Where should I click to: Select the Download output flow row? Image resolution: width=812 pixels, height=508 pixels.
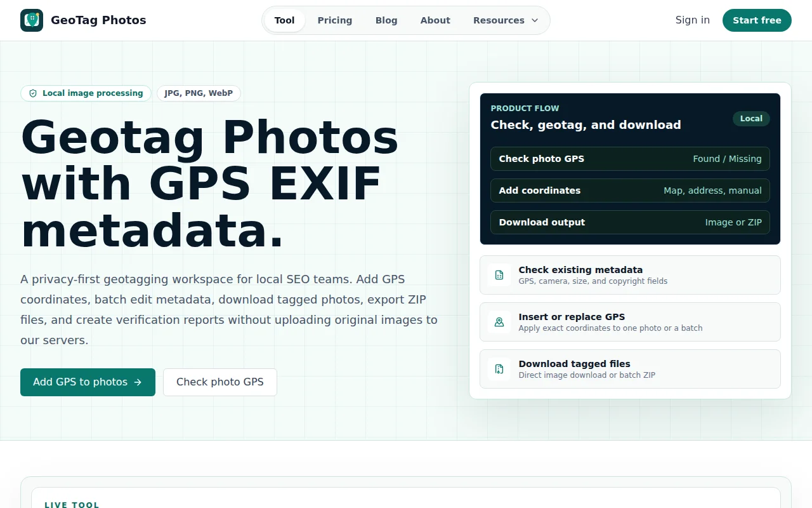(630, 222)
